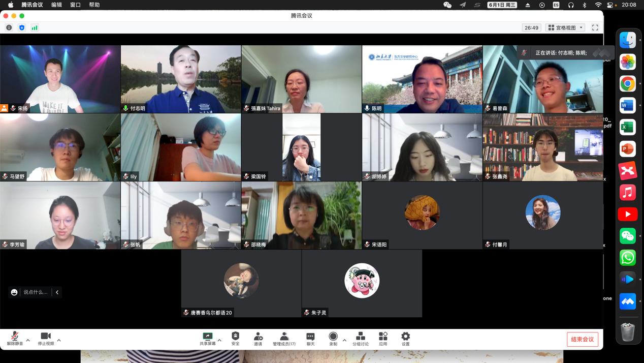Click the red 结束会议 button
This screenshot has width=644, height=363.
[583, 339]
